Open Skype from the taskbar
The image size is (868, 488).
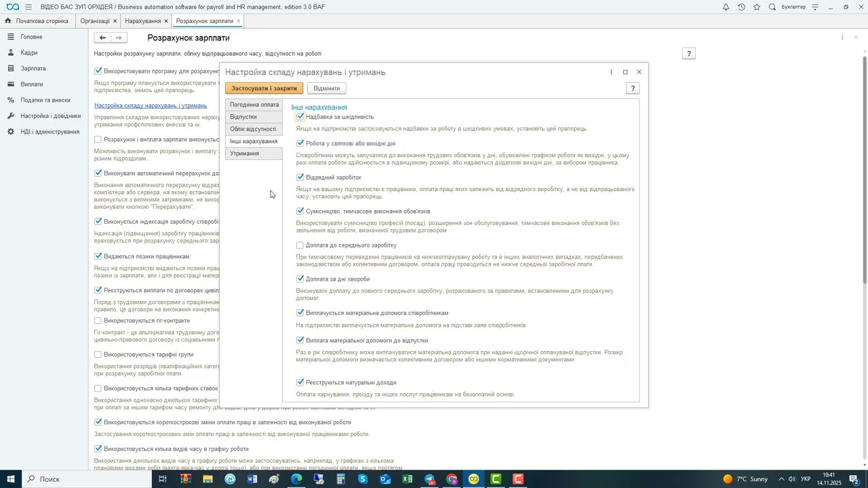click(x=363, y=479)
